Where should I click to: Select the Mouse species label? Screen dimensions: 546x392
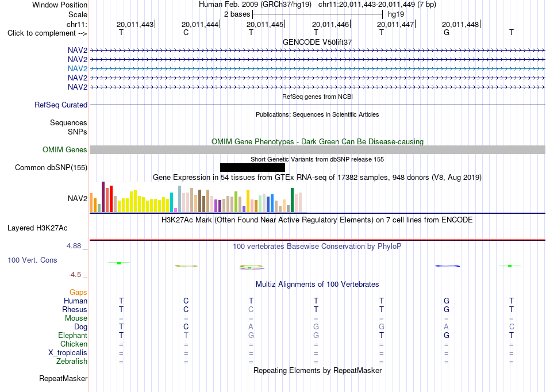tap(76, 318)
